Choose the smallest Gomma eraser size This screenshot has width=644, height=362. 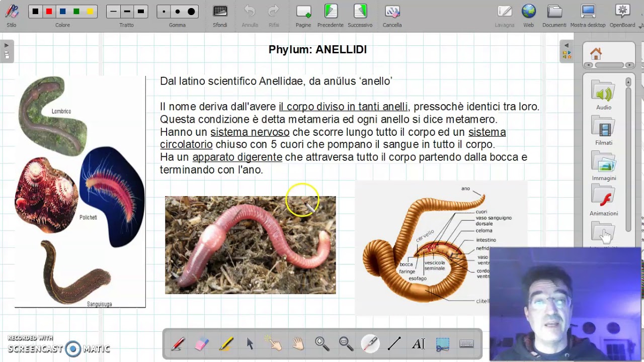[x=164, y=12]
